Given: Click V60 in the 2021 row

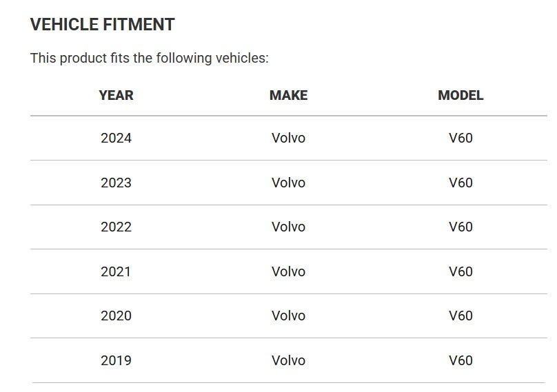Looking at the screenshot, I should click(x=460, y=271).
